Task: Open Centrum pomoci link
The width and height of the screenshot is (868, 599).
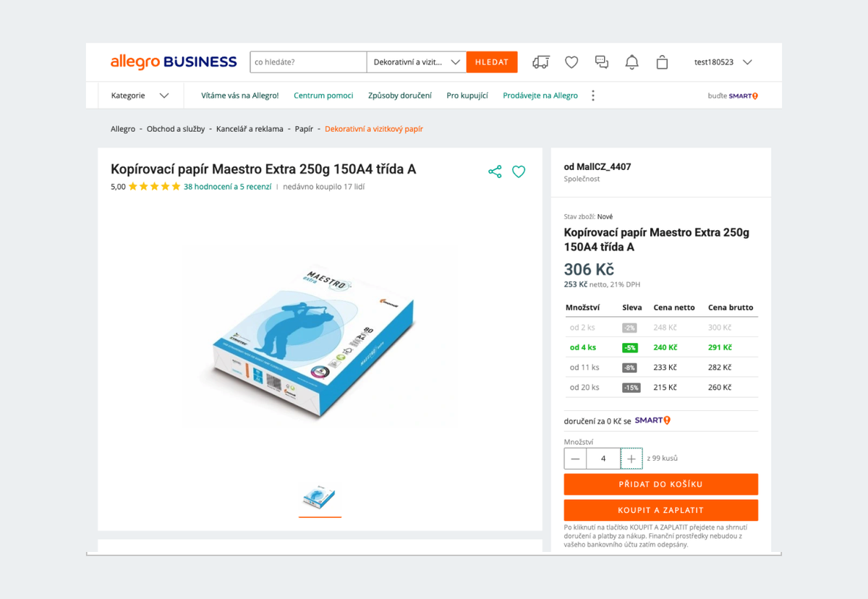Action: 323,95
